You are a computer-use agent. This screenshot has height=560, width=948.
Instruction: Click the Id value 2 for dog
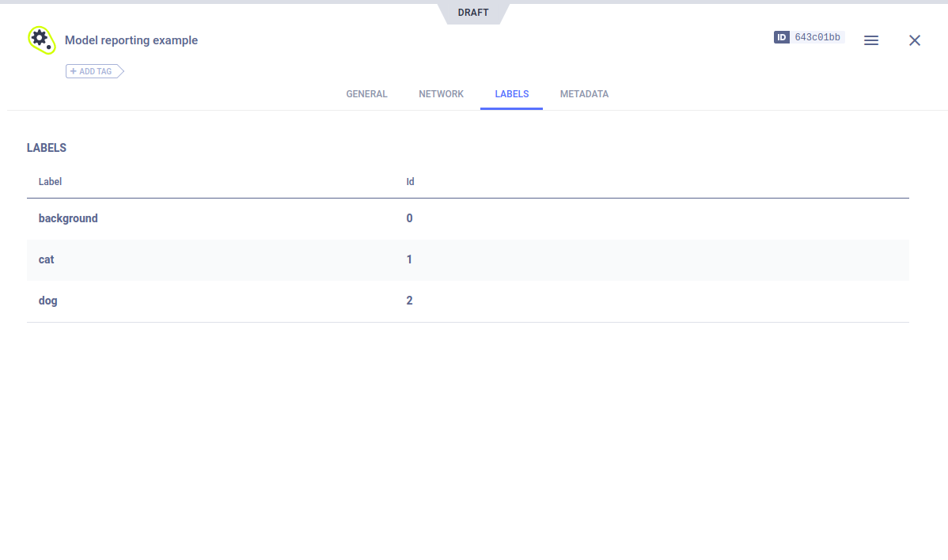click(x=409, y=301)
